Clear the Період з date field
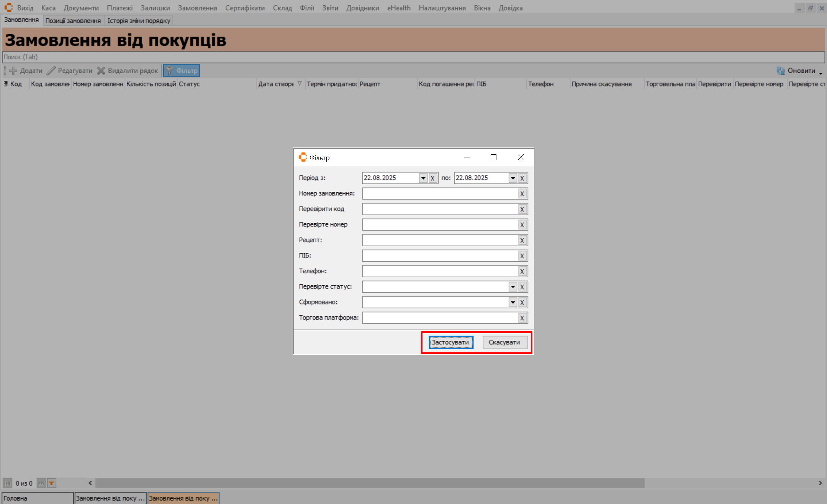Screen dimensions: 827x504 pyautogui.click(x=433, y=178)
